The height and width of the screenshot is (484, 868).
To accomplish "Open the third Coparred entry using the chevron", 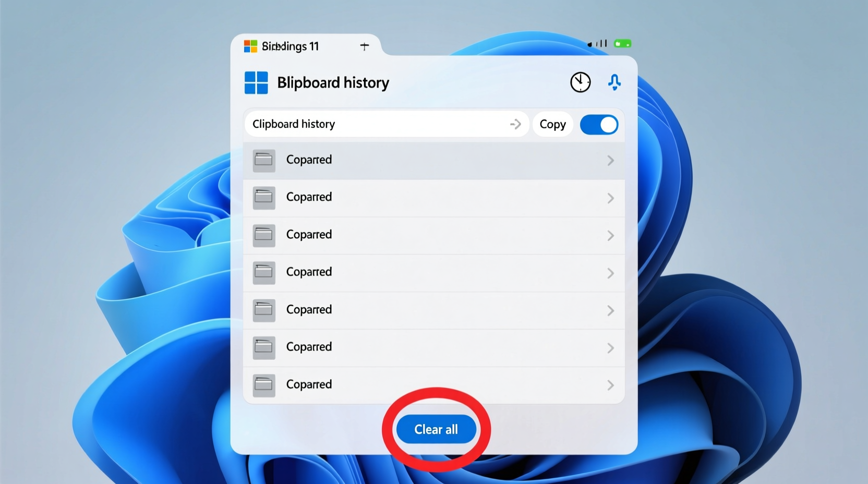I will [x=610, y=236].
